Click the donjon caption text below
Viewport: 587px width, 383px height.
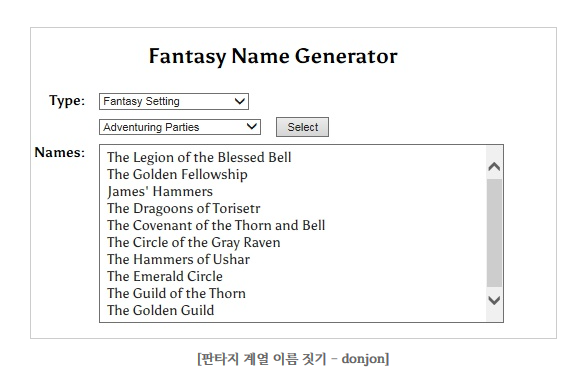point(293,359)
